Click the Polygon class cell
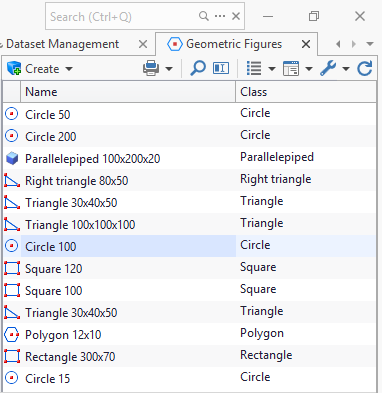Image resolution: width=382 pixels, height=393 pixels. (x=306, y=334)
